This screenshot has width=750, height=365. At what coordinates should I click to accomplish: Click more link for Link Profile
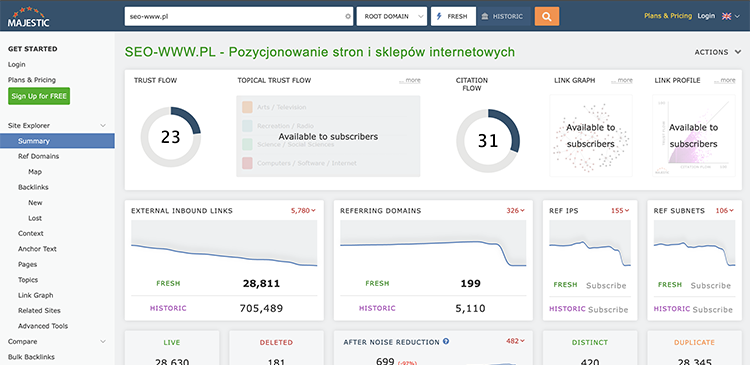click(725, 80)
